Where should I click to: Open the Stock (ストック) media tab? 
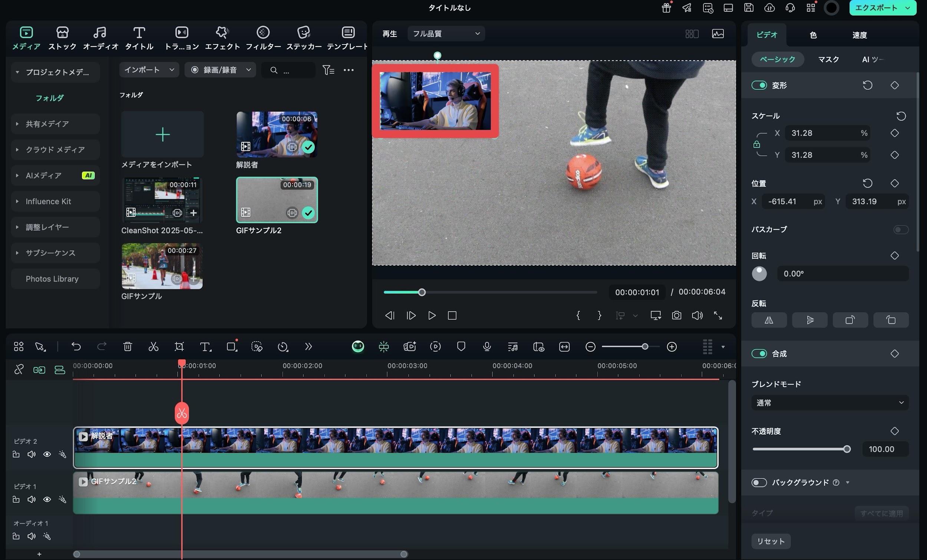62,38
